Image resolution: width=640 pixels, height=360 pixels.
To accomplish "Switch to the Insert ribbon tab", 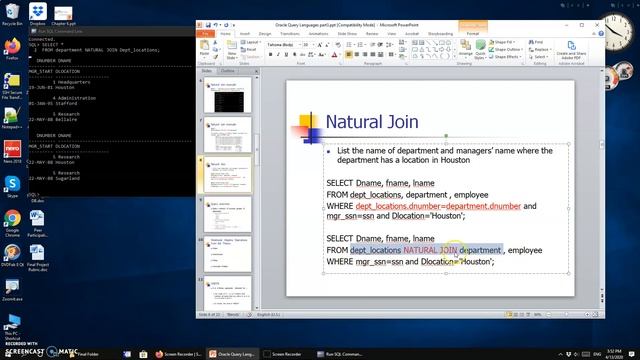I will (245, 34).
